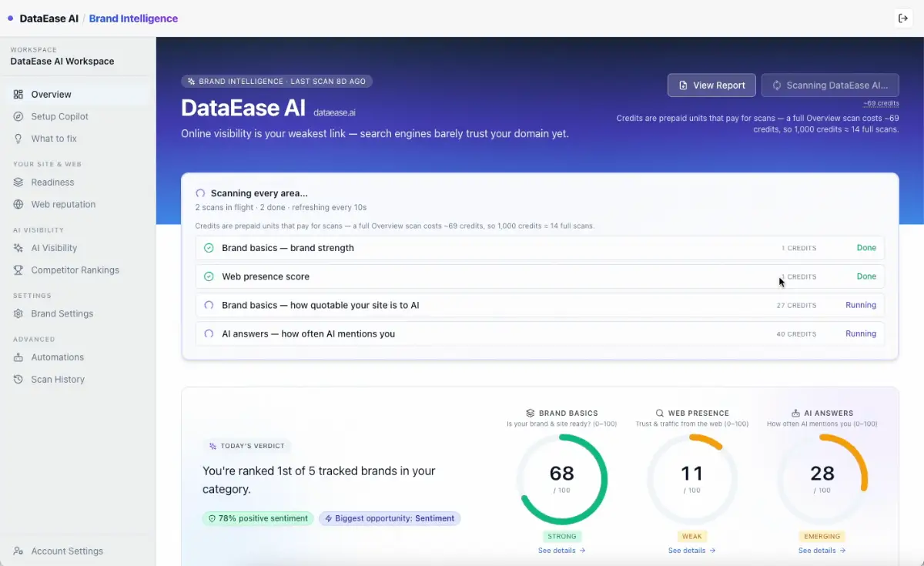Click the Account Settings user icon
Screen dimensions: 924x566
(18, 551)
